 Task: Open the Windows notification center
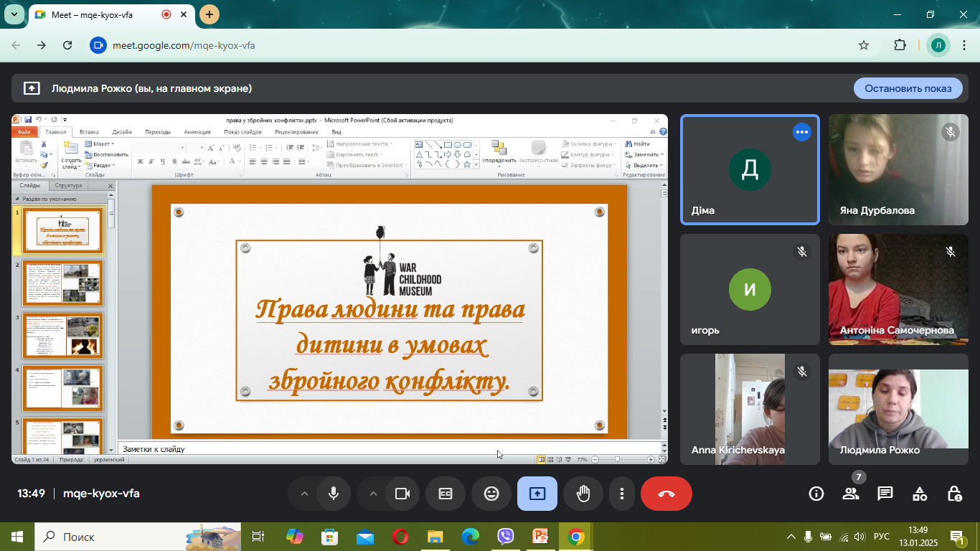[957, 537]
